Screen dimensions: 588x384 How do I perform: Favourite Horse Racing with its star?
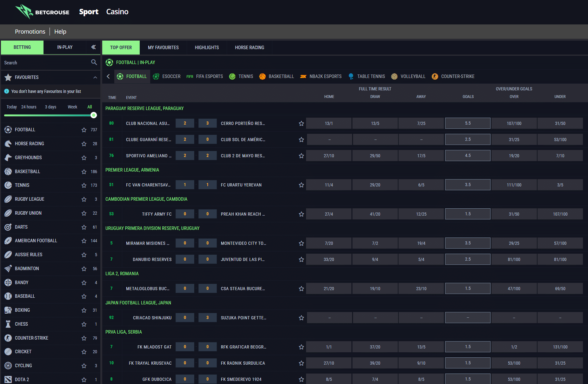click(x=84, y=144)
